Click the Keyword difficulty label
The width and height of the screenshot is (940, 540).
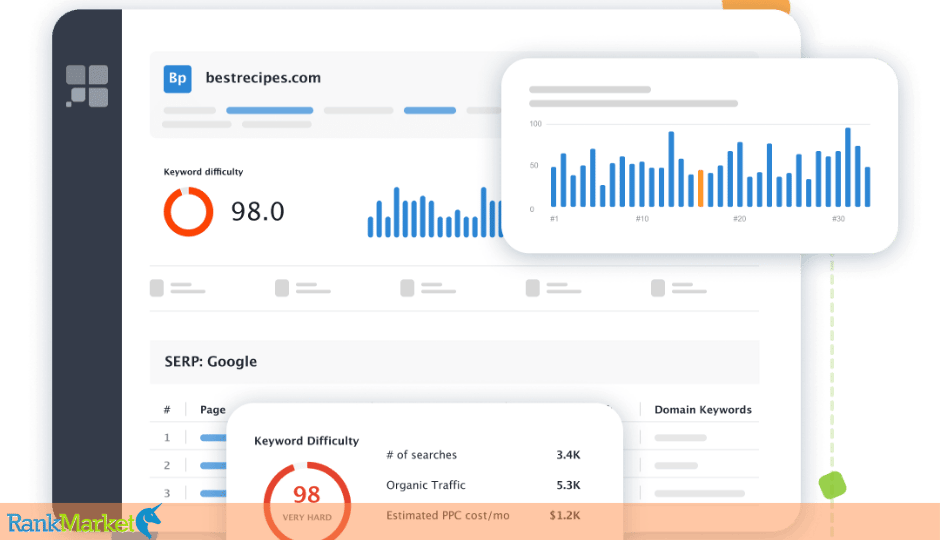point(203,172)
